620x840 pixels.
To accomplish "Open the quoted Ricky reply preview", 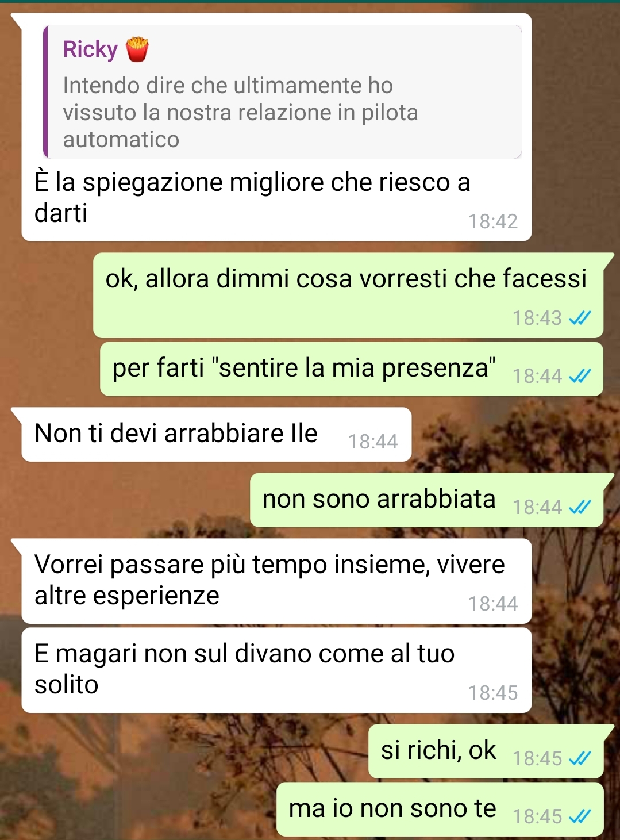I will pyautogui.click(x=282, y=92).
